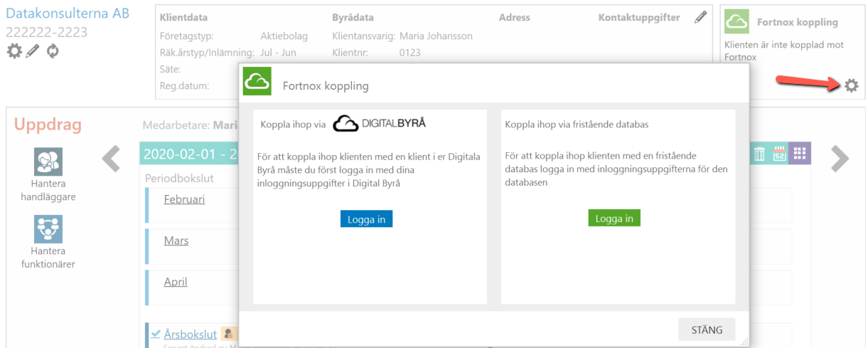
Task: Click the Aktiebolag företagstyp value
Action: [x=286, y=36]
